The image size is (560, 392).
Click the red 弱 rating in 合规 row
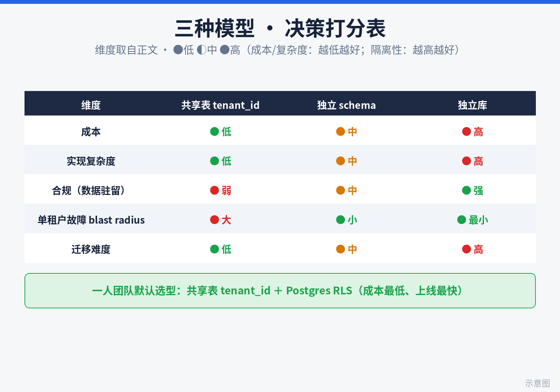[x=220, y=190]
